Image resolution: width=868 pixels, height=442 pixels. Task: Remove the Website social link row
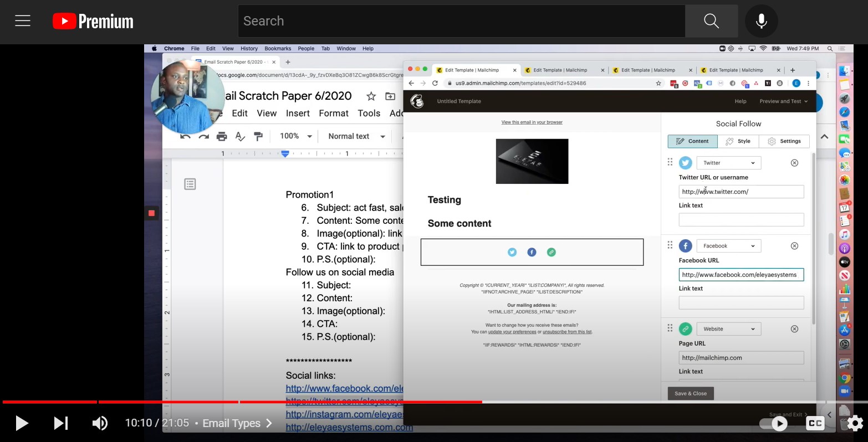coord(794,329)
